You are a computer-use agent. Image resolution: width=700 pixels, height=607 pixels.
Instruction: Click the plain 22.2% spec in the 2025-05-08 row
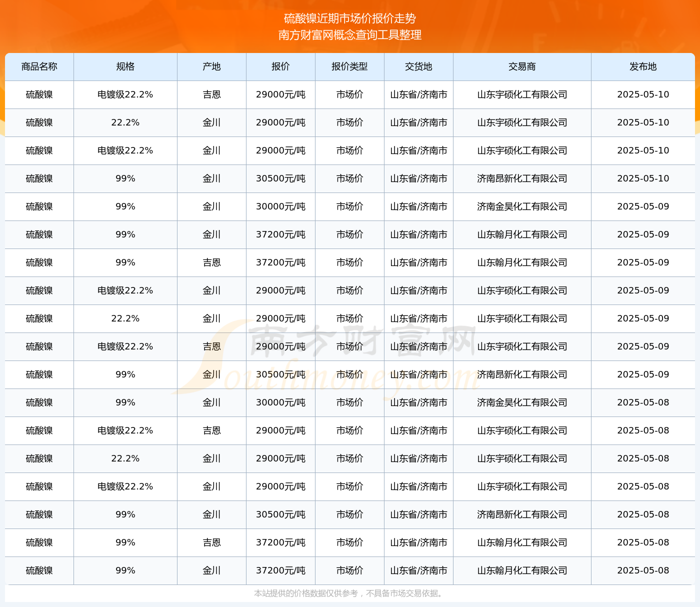pos(125,458)
